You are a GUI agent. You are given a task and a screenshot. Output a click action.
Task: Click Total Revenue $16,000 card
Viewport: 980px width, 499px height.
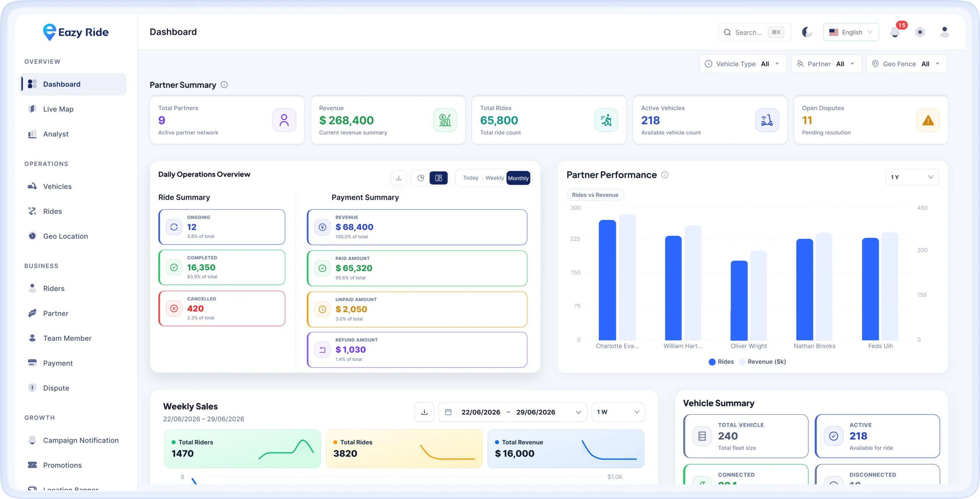566,448
